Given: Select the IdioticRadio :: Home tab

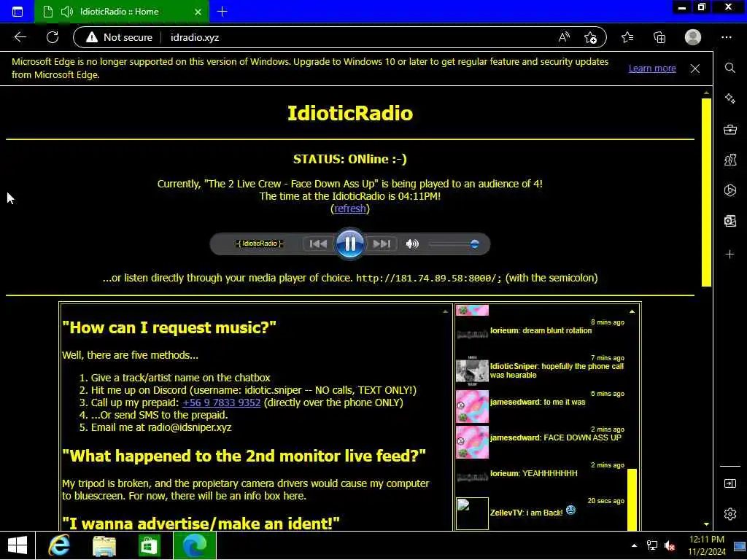Looking at the screenshot, I should [x=122, y=12].
